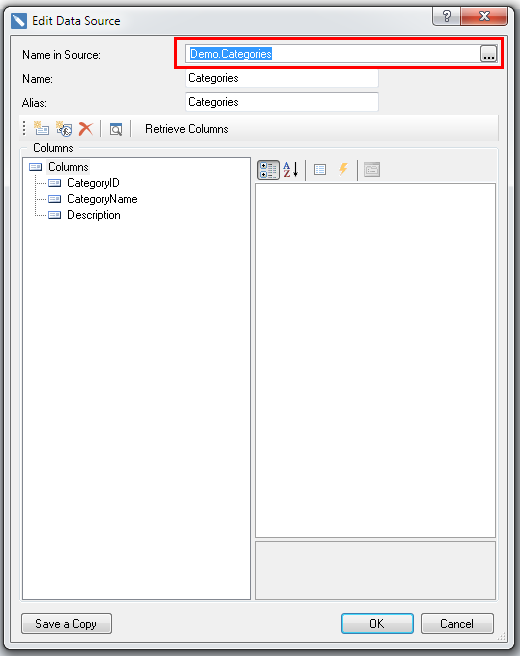The image size is (520, 656).
Task: Click the Alias text field
Action: coord(282,102)
